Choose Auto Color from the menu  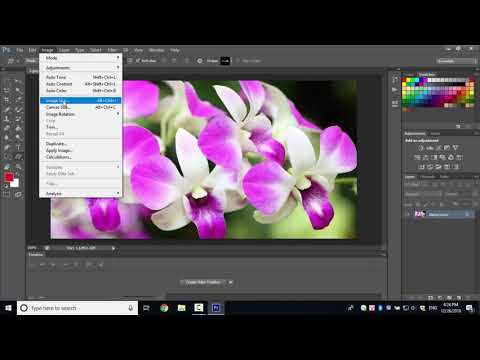point(80,91)
